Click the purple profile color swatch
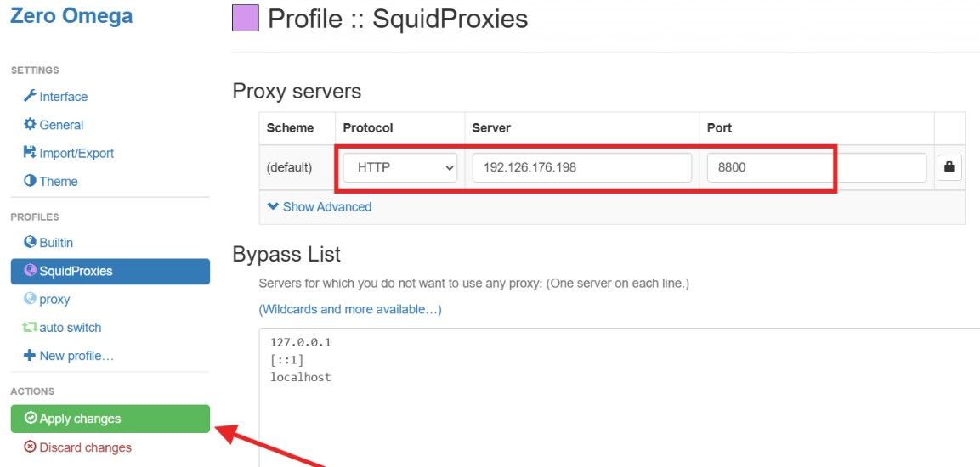The height and width of the screenshot is (467, 980). click(245, 18)
